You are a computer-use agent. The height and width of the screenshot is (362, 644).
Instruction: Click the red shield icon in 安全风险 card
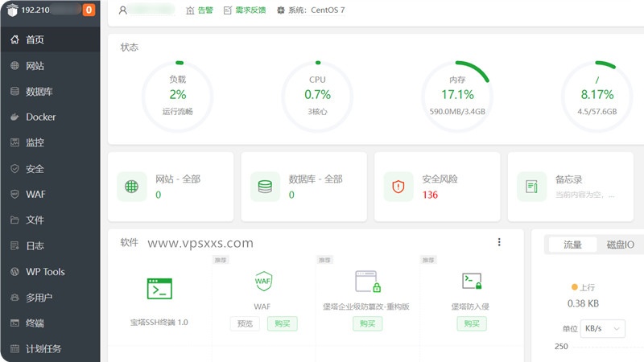click(398, 187)
